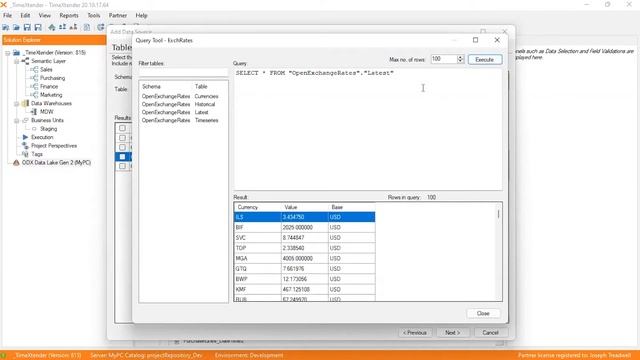Click the Marketing model icon in tree
The height and width of the screenshot is (360, 640).
coord(34,95)
